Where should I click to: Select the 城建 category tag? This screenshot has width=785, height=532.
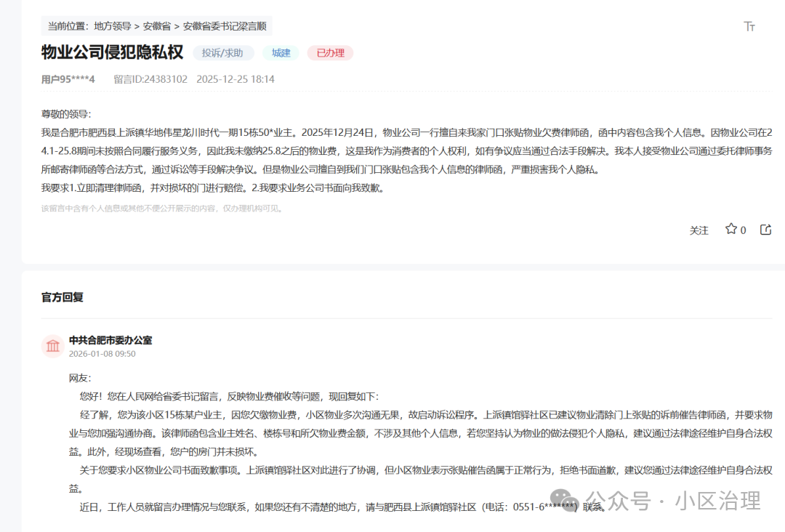(281, 53)
